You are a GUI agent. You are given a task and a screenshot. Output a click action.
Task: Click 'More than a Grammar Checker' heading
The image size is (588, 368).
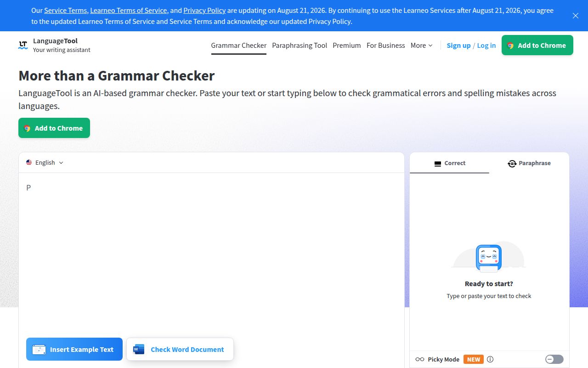tap(117, 75)
